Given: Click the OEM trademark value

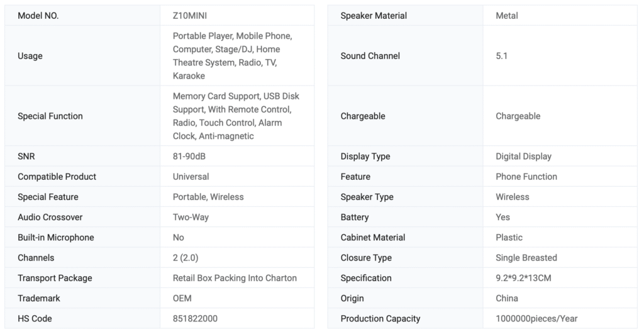Looking at the screenshot, I should coord(182,298).
